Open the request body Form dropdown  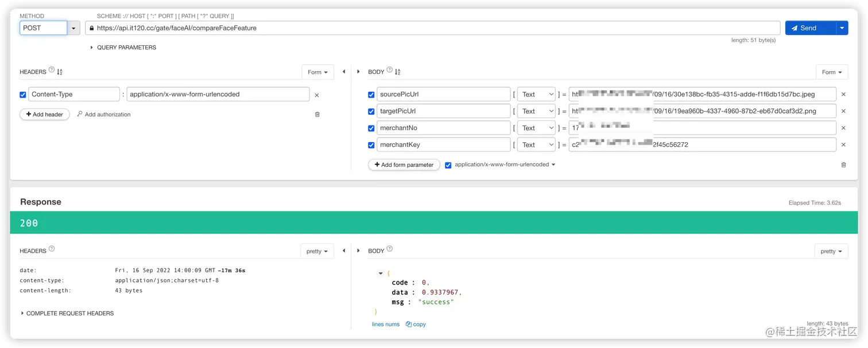coord(832,72)
